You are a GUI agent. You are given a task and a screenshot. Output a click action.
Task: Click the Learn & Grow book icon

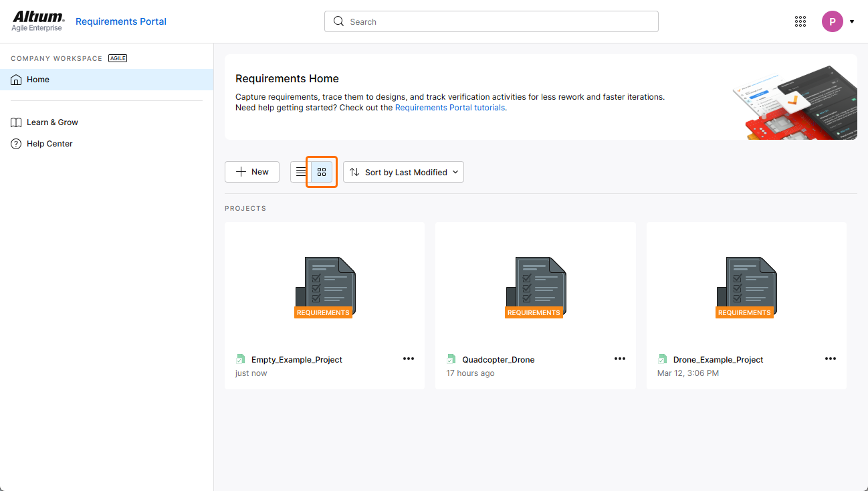point(16,122)
